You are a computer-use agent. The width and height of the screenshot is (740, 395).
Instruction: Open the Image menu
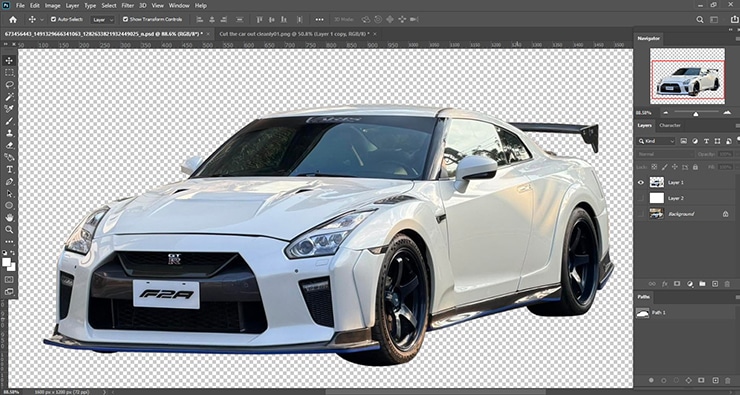52,6
